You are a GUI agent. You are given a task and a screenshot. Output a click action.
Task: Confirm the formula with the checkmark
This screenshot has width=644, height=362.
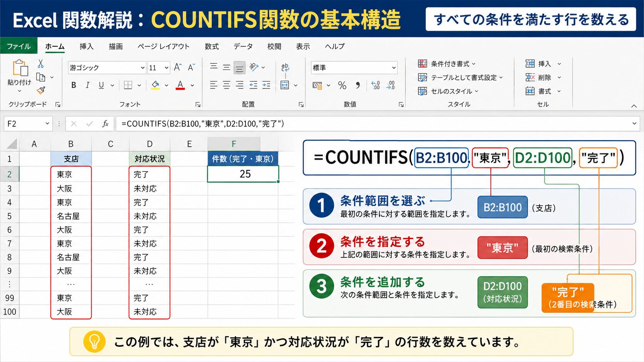pyautogui.click(x=89, y=123)
